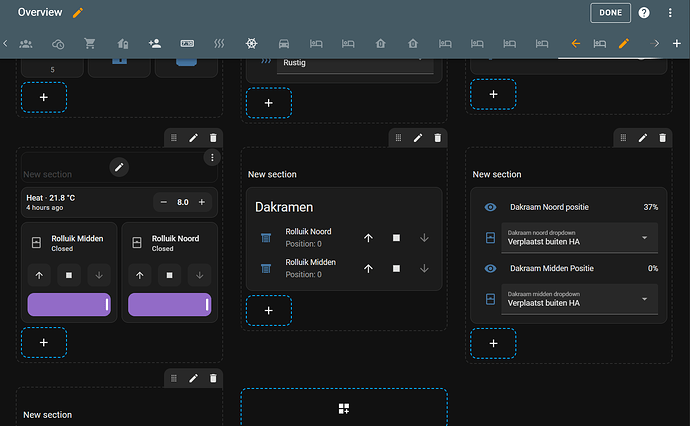Add a new view with the plus tab

[677, 43]
